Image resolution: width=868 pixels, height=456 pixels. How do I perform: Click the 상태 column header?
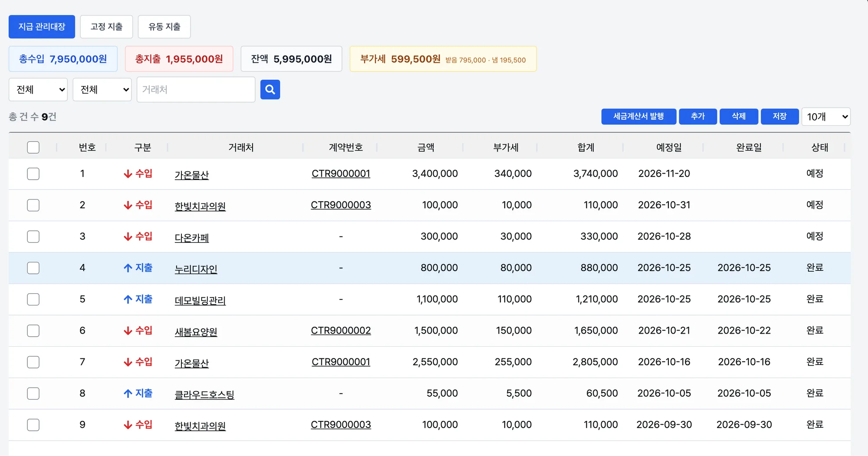[820, 148]
